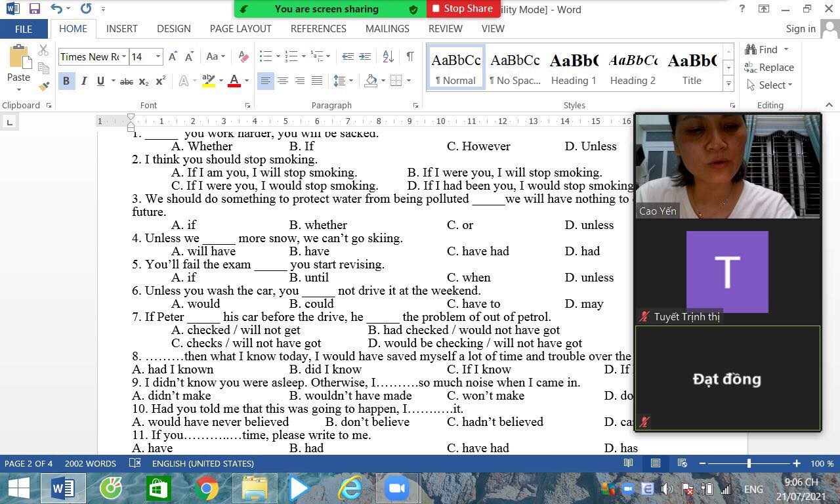Click the Save icon in Quick Access Toolbar
Viewport: 840px width, 504px height.
(34, 9)
